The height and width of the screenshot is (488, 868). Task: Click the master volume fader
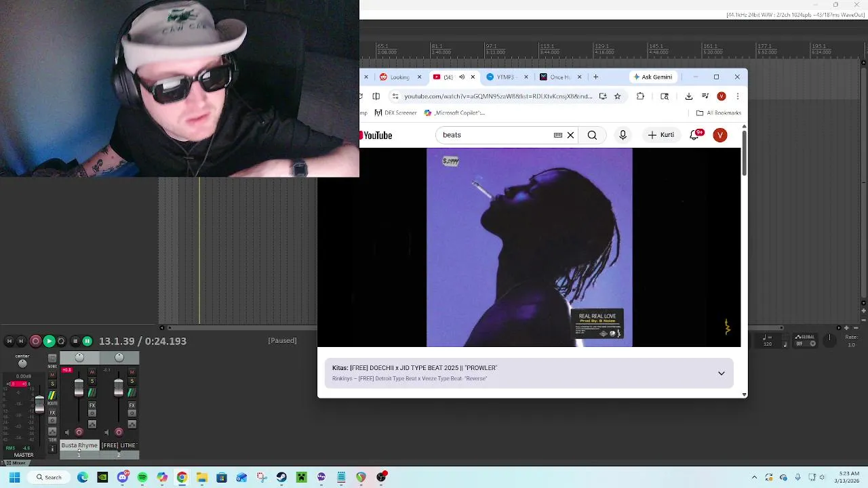coord(39,405)
